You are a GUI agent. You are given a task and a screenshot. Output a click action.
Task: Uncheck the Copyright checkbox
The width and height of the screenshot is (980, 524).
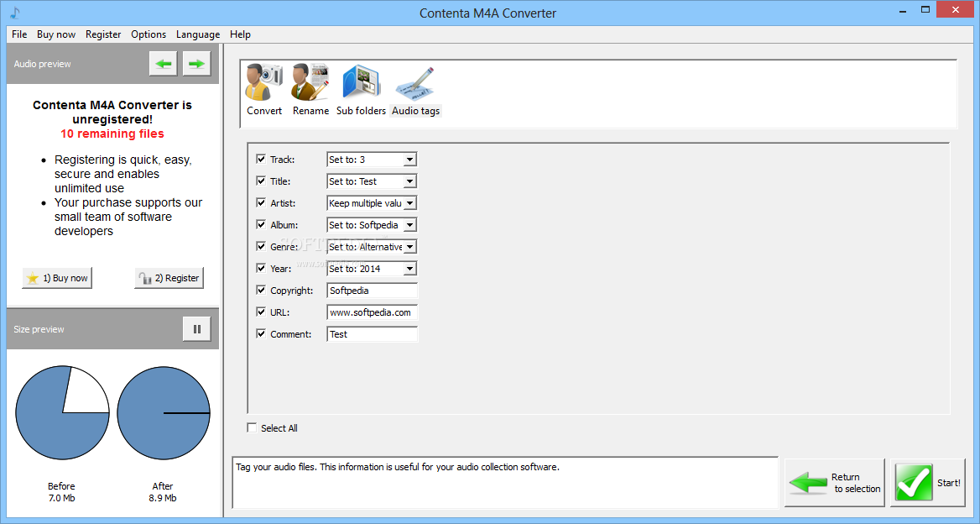click(x=261, y=291)
